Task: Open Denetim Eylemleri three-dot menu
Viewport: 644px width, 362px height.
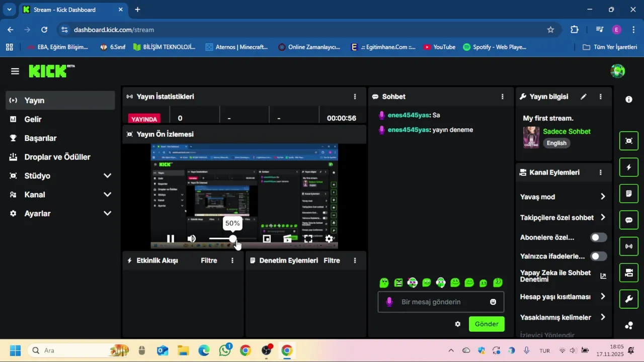Action: click(355, 260)
